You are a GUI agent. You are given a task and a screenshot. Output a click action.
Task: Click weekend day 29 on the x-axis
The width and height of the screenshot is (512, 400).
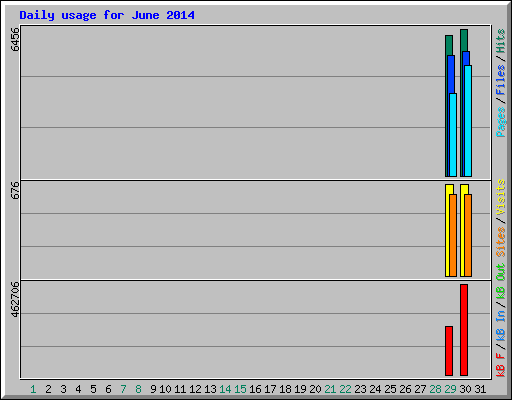click(x=450, y=389)
